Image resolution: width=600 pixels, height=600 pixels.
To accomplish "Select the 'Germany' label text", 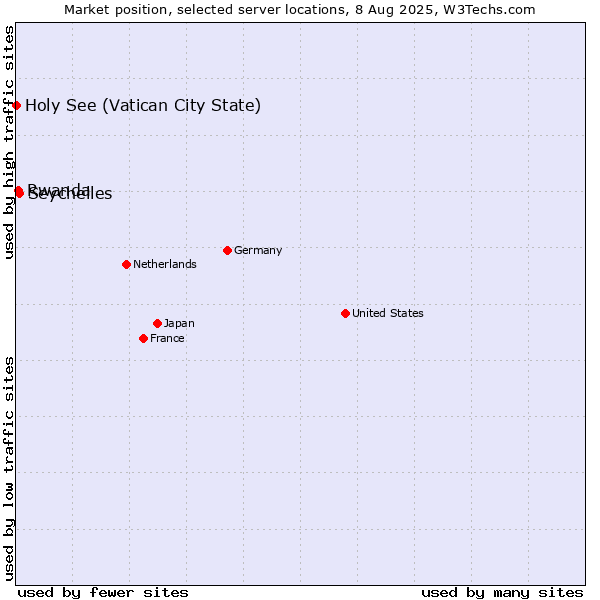I will click(258, 251).
